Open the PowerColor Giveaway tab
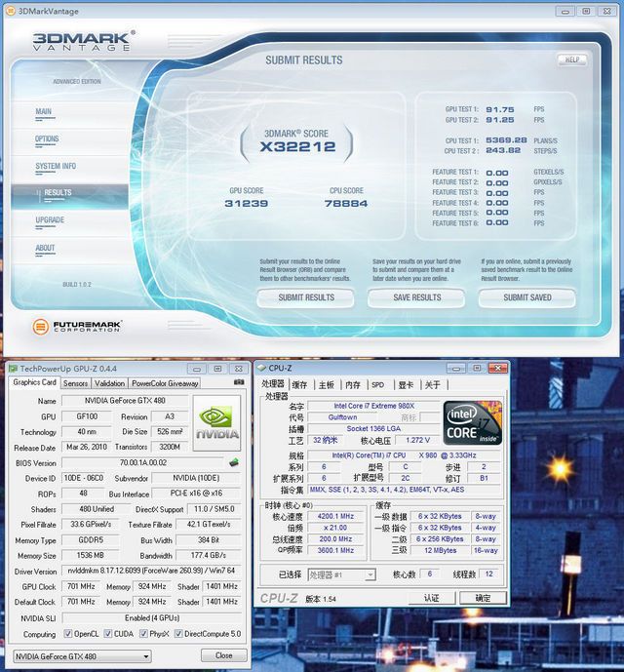Viewport: 624px width, 672px height. (165, 383)
